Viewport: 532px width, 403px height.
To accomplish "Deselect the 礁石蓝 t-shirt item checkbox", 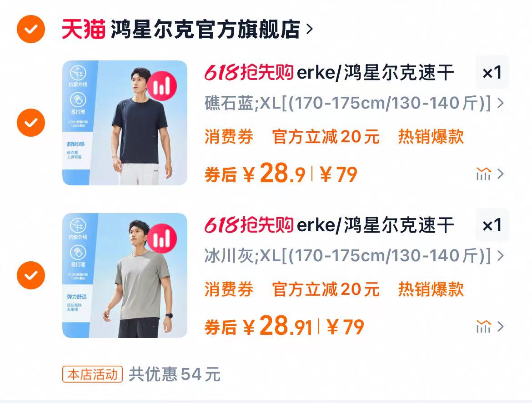I will (x=31, y=123).
